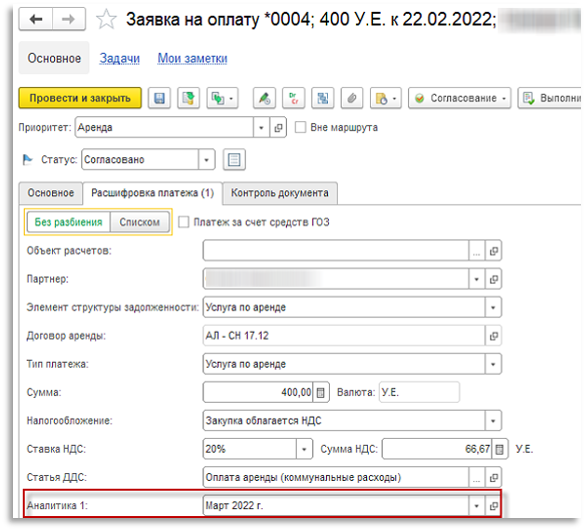585x531 pixels.
Task: Open the Мои заметки link
Action: coord(192,58)
